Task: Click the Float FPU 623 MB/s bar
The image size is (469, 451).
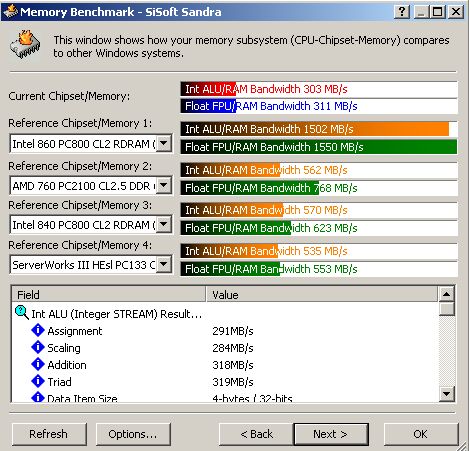Action: [319, 228]
